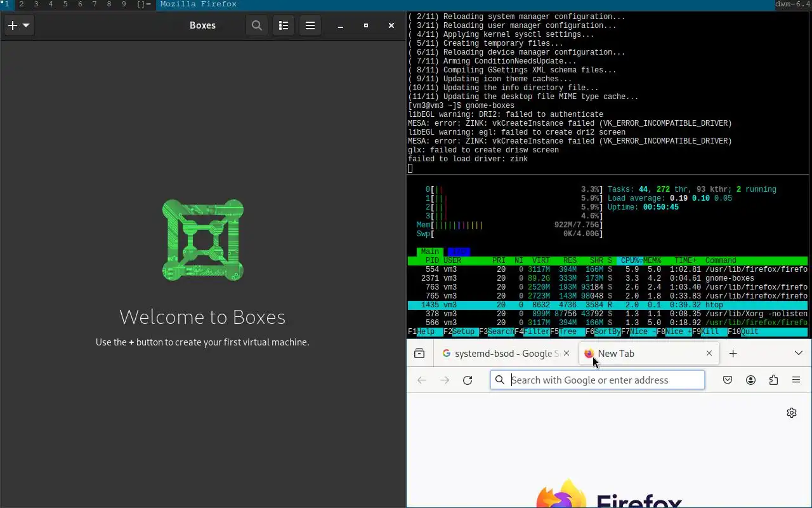Click the magnifier icon in the Firefox address bar
The height and width of the screenshot is (508, 812).
click(500, 380)
